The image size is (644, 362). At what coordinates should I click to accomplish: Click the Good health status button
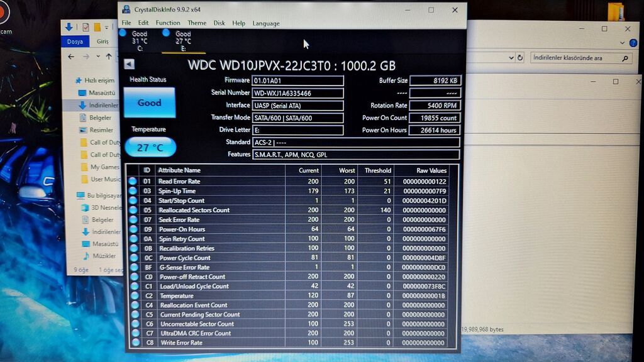point(149,102)
